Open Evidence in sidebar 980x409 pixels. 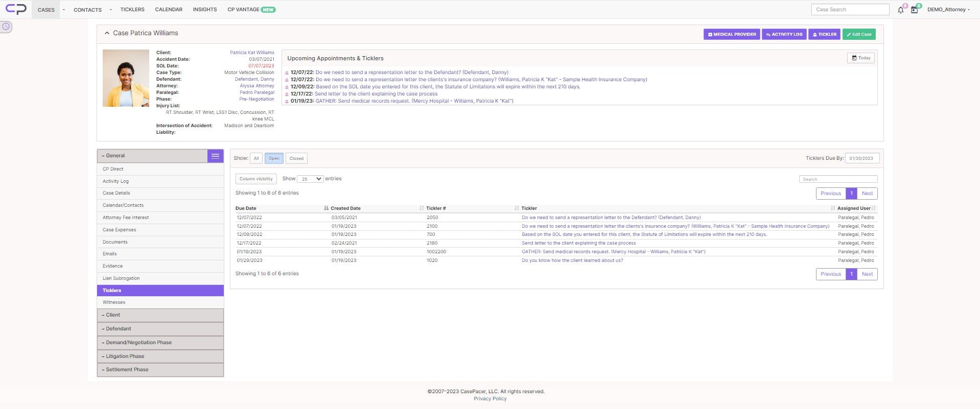pos(160,266)
